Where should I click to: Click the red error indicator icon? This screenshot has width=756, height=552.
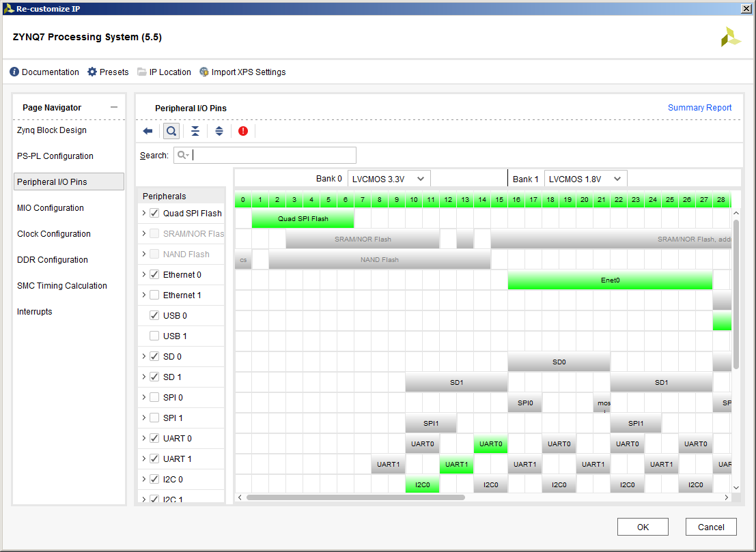coord(243,131)
